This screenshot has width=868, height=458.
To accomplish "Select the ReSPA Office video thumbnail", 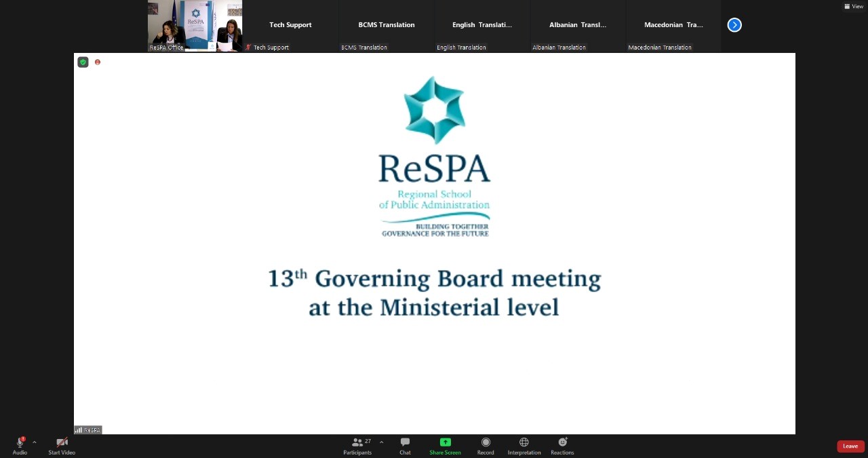I will pyautogui.click(x=195, y=26).
